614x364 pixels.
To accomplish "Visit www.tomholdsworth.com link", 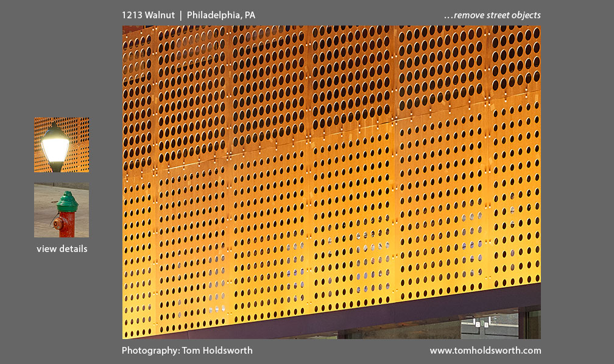I will point(485,351).
